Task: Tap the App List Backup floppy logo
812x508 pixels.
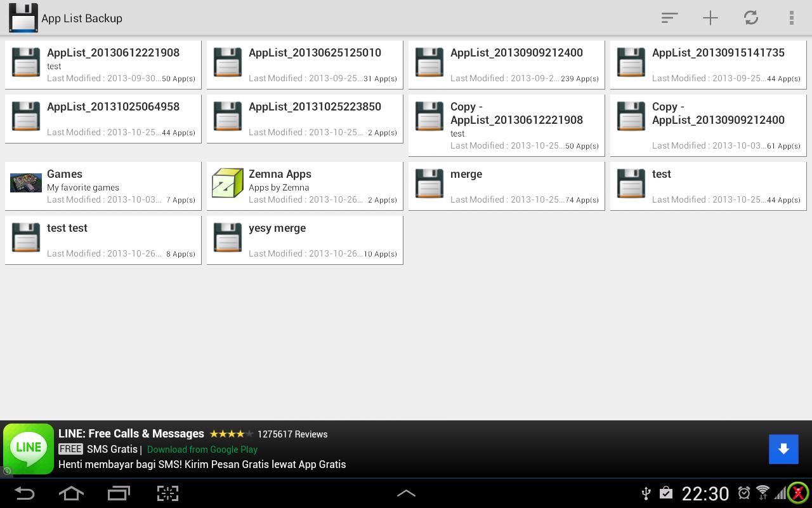Action: [23, 18]
